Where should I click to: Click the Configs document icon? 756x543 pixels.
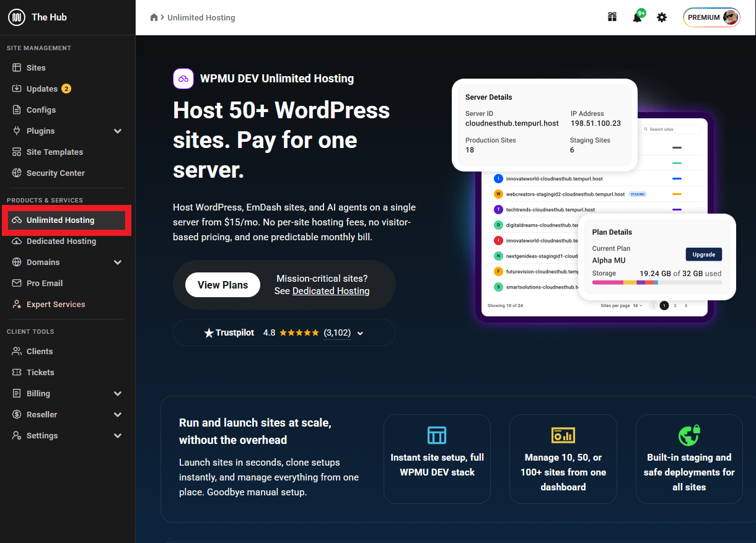coord(17,110)
